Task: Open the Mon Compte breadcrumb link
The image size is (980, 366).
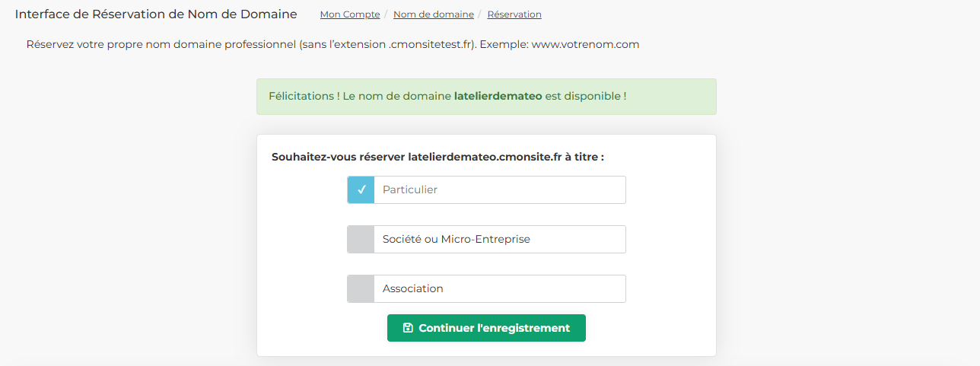Action: point(350,14)
